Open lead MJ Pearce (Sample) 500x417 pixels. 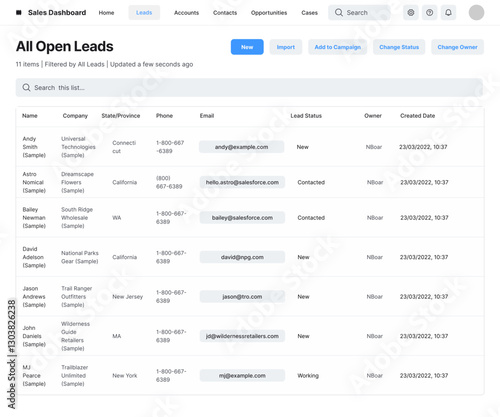coord(34,376)
